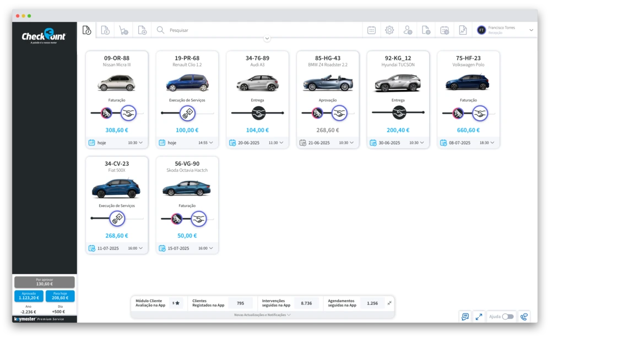The height and width of the screenshot is (364, 628).
Task: Expand the toolbar using the chevron below the search bar
Action: 267,39
